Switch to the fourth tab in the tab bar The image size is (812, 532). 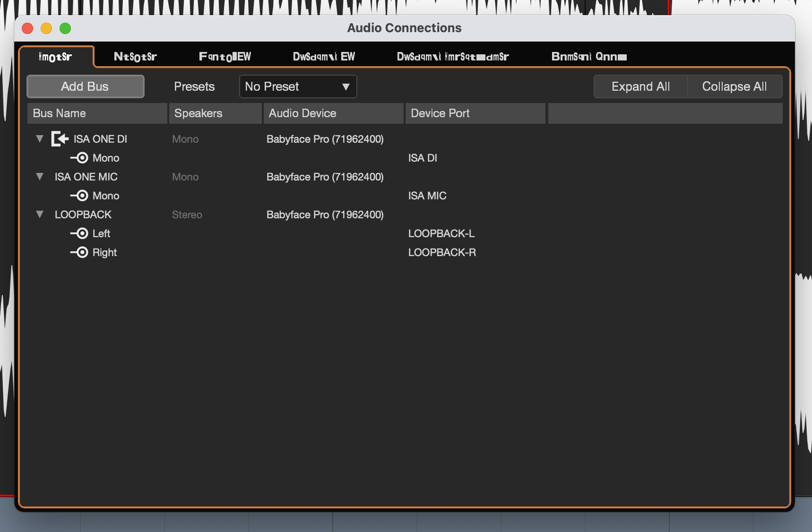coord(324,57)
